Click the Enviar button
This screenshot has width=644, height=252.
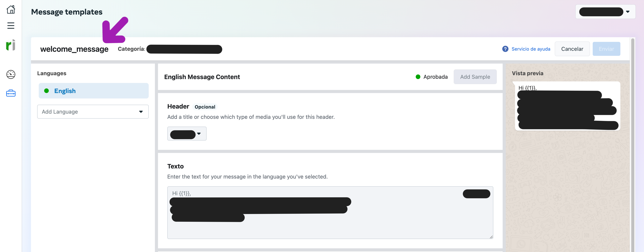(x=606, y=49)
